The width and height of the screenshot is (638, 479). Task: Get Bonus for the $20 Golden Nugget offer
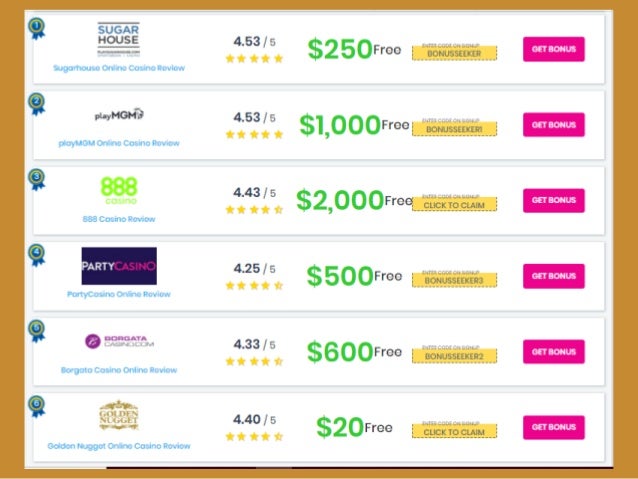pyautogui.click(x=554, y=427)
